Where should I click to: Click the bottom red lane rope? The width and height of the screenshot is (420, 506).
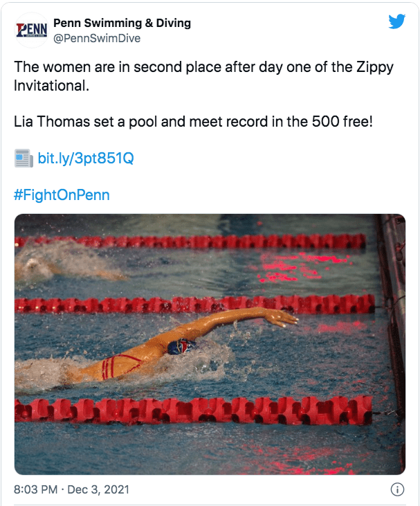[x=194, y=410]
